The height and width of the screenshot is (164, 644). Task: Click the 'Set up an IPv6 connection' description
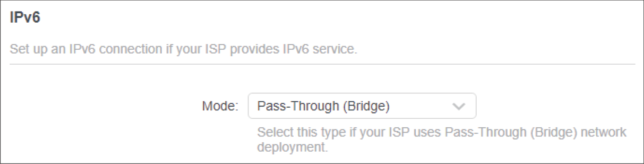183,49
